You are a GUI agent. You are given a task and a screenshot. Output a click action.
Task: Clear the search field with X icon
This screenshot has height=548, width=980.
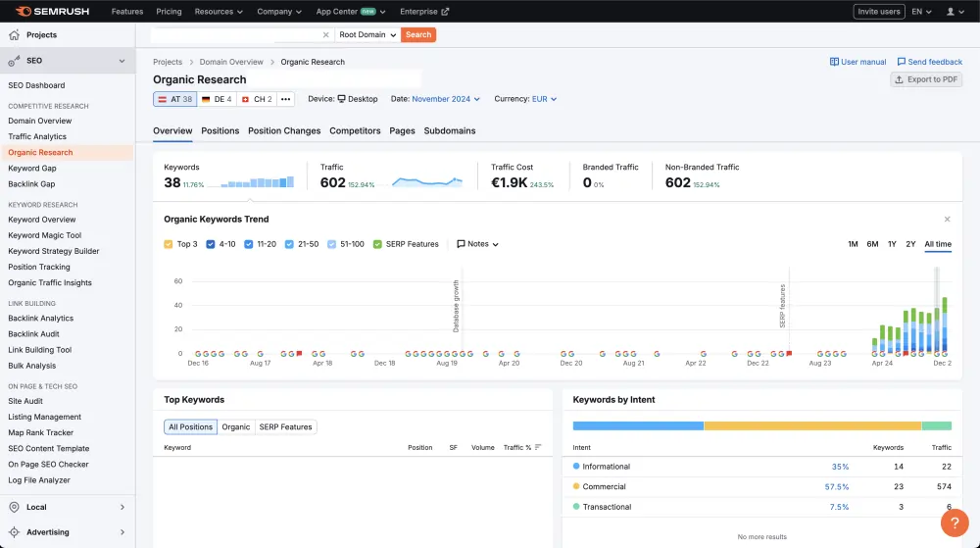326,34
